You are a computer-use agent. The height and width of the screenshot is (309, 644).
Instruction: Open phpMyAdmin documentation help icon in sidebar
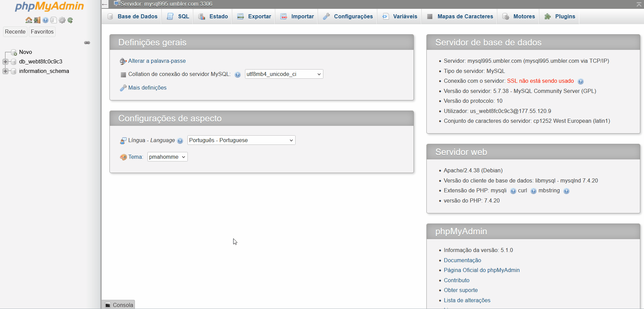pos(45,20)
